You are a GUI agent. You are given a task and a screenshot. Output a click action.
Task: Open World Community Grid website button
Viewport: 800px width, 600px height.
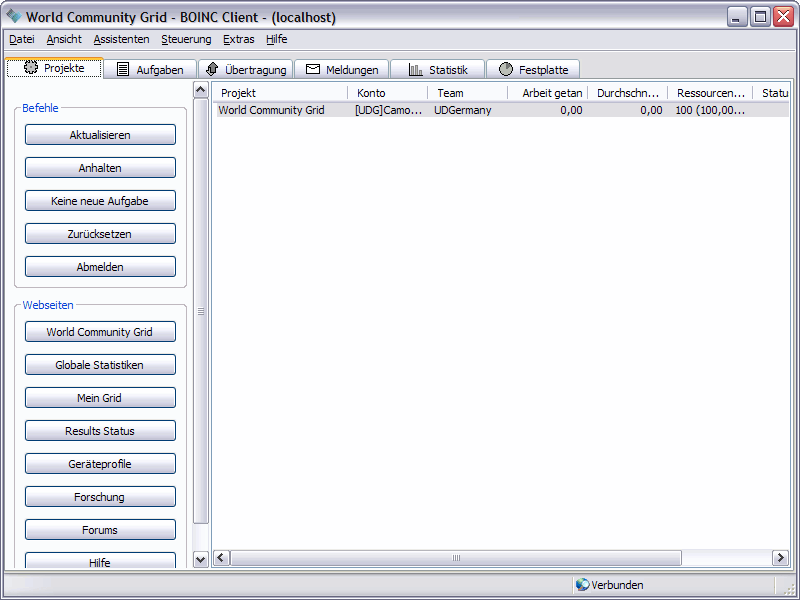click(x=100, y=332)
